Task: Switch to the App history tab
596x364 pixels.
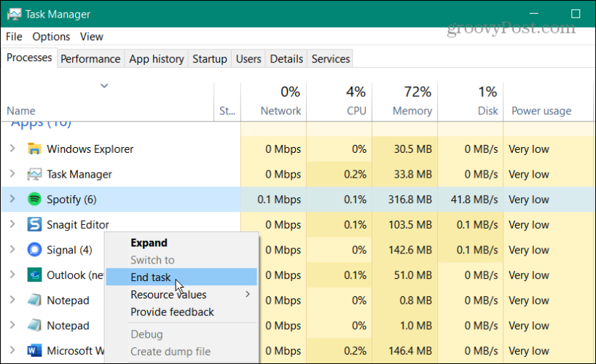Action: click(x=156, y=59)
